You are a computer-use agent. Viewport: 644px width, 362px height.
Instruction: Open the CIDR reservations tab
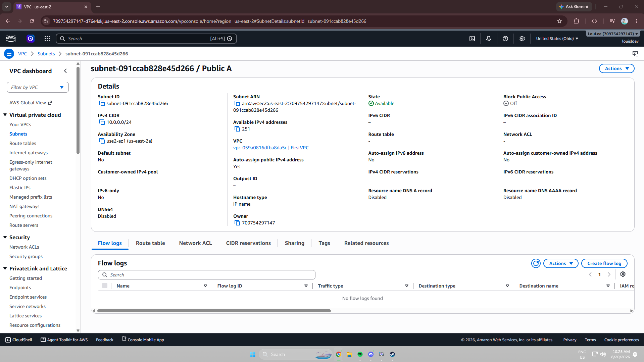click(x=248, y=243)
